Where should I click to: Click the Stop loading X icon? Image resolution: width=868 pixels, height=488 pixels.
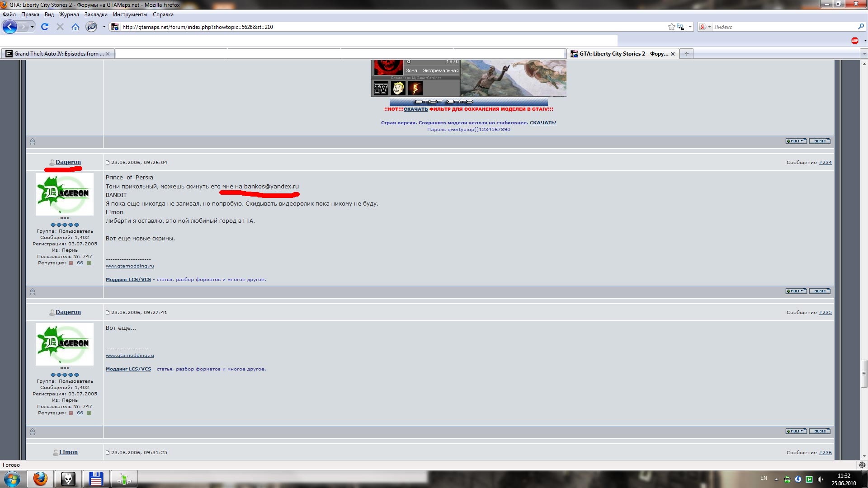(x=60, y=27)
